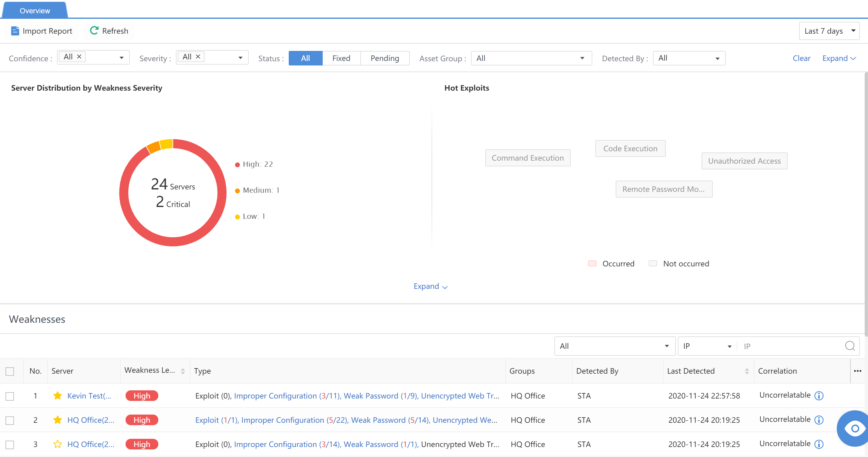
Task: Remove the All tag in Confidence filter
Action: coord(79,57)
